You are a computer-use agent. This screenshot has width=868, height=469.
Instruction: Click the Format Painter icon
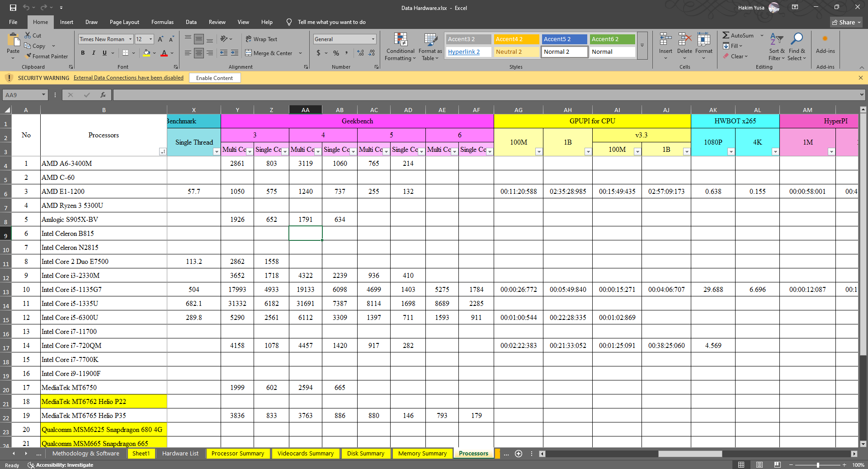coord(28,56)
